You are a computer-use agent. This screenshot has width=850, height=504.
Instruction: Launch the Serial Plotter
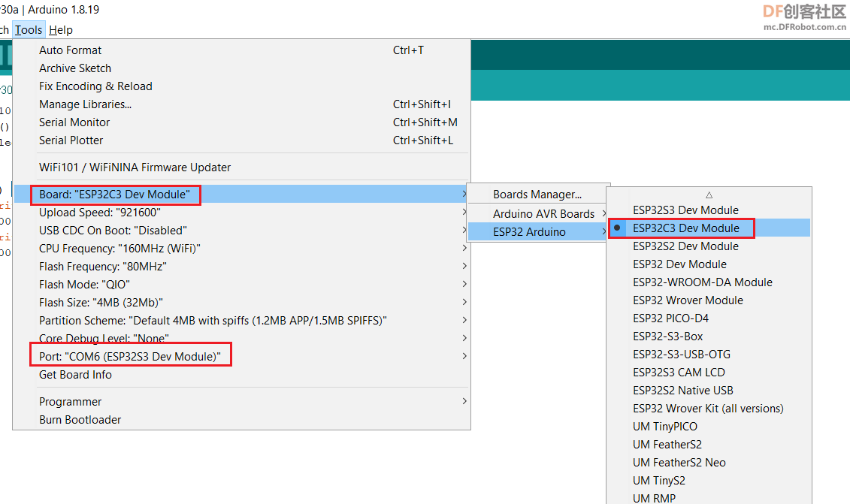[242, 140]
